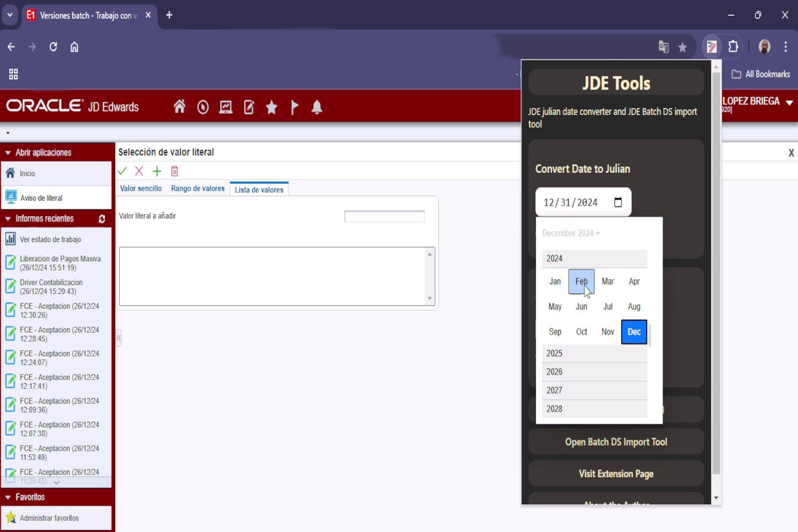Screen dimensions: 798x532
Task: Switch to the Valor sencillo tab
Action: pos(140,188)
